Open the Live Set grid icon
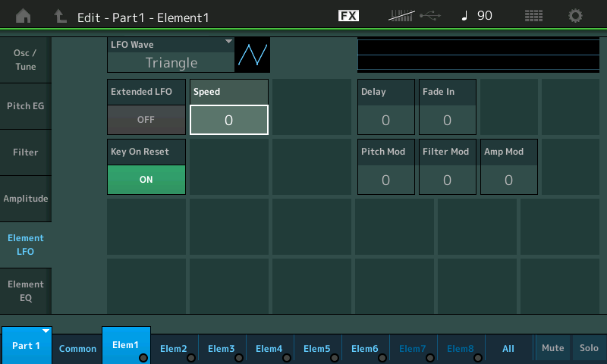 click(x=533, y=16)
